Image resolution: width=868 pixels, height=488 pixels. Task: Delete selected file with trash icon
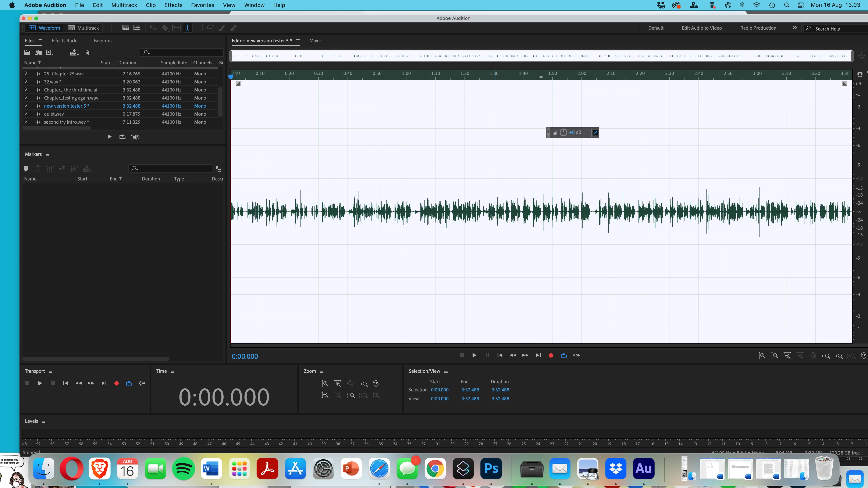click(87, 53)
